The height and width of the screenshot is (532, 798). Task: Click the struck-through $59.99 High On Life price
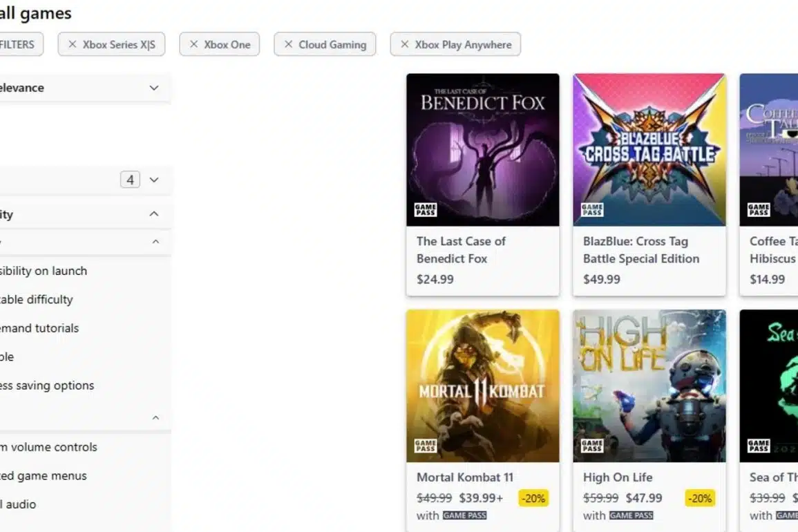tap(601, 498)
